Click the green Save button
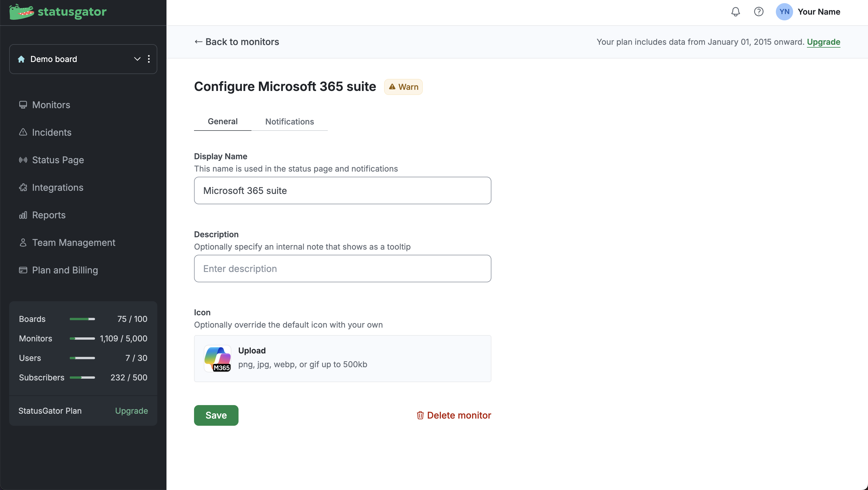 [x=216, y=415]
